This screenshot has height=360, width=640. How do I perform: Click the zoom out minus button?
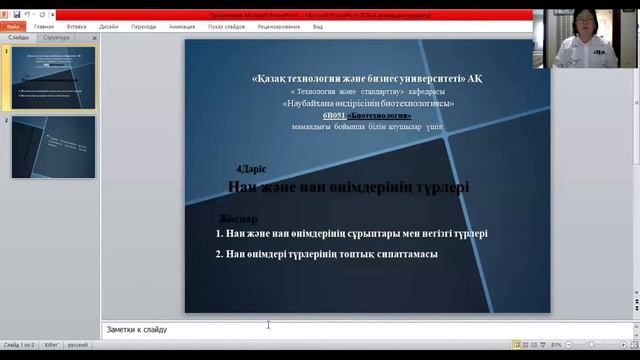click(569, 345)
